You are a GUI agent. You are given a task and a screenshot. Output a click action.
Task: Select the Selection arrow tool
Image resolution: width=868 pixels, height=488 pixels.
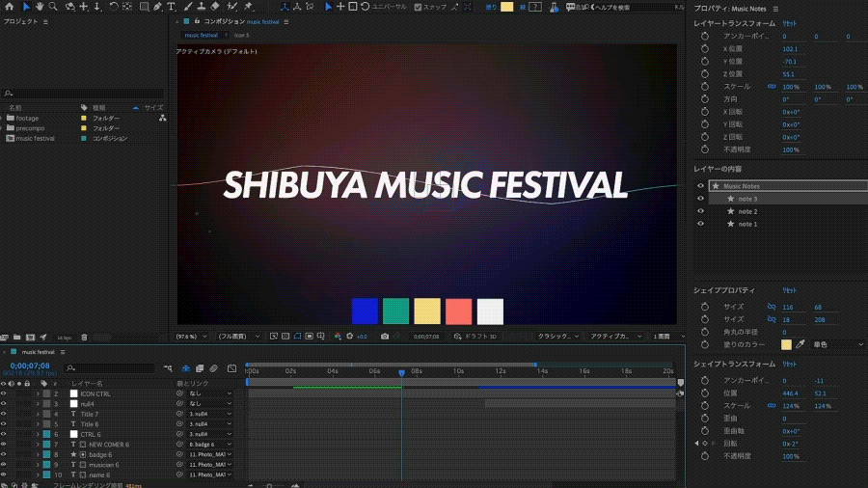pos(25,7)
